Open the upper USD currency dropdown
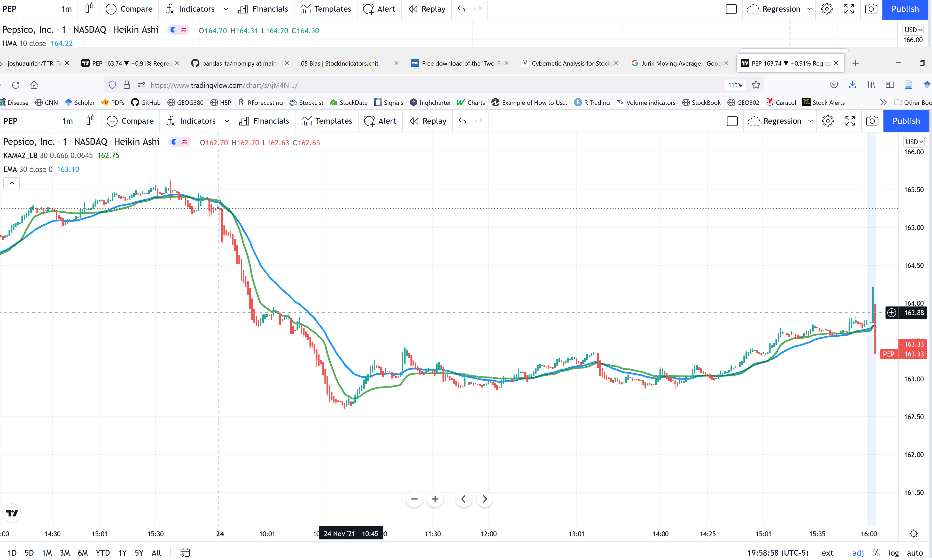The image size is (932, 560). 913,30
